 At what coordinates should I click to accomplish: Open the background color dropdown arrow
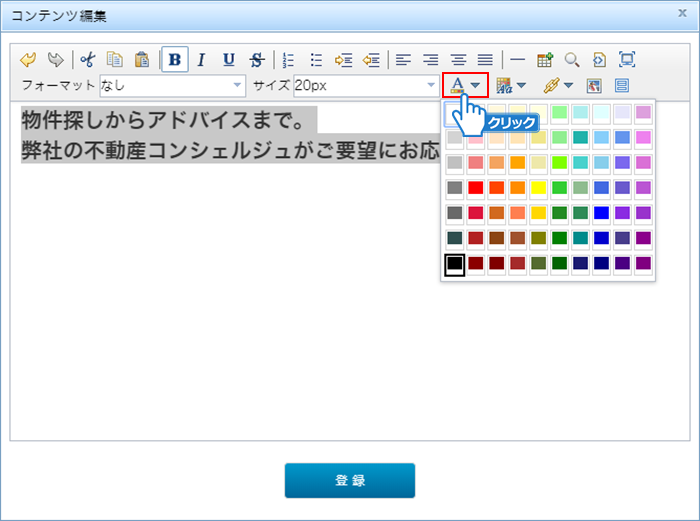tap(522, 86)
